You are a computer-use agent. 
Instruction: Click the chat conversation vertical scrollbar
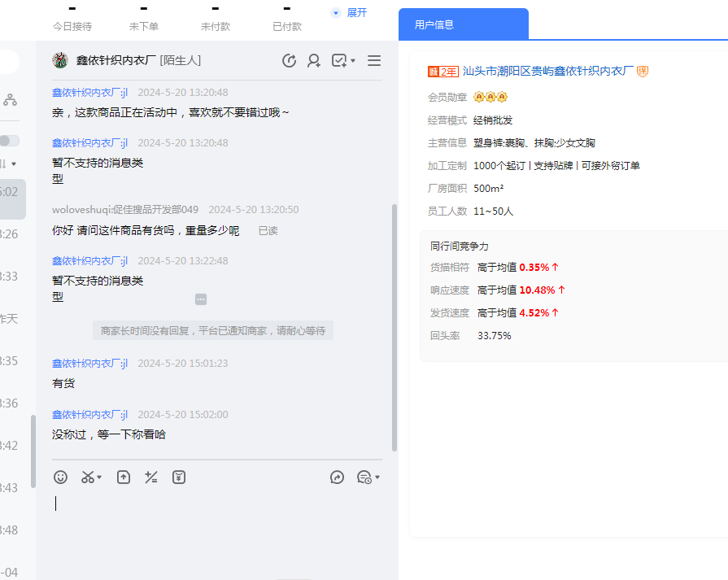[395, 325]
